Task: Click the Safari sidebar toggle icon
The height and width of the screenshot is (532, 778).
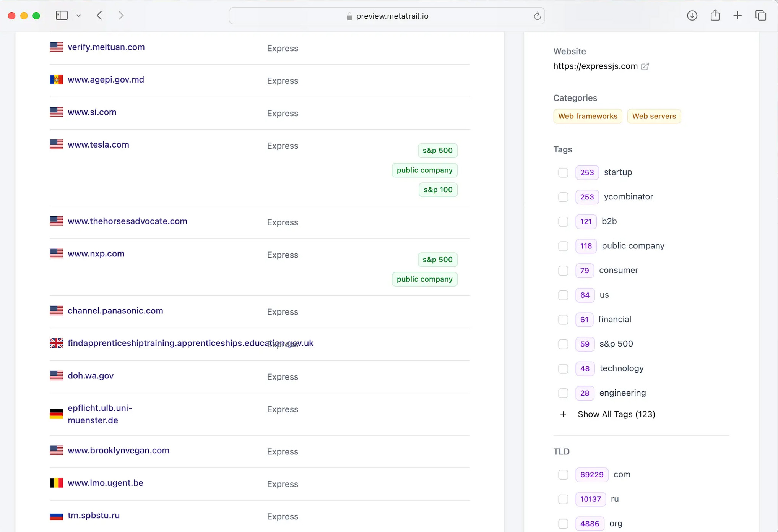Action: 62,16
